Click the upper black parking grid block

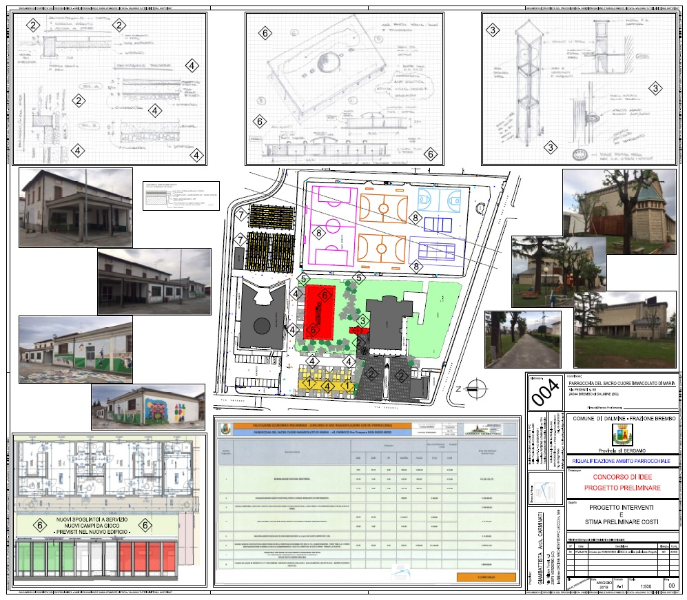point(271,217)
